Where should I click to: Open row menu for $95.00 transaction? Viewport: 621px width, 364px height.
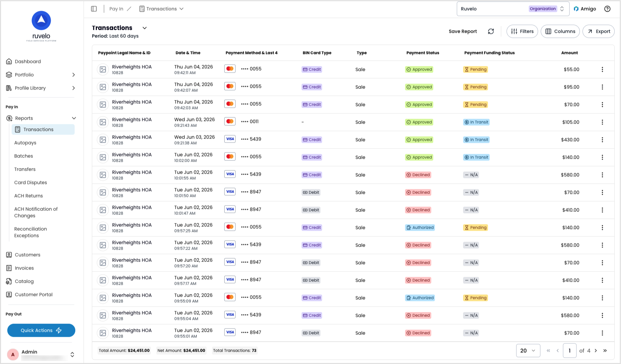(x=602, y=87)
